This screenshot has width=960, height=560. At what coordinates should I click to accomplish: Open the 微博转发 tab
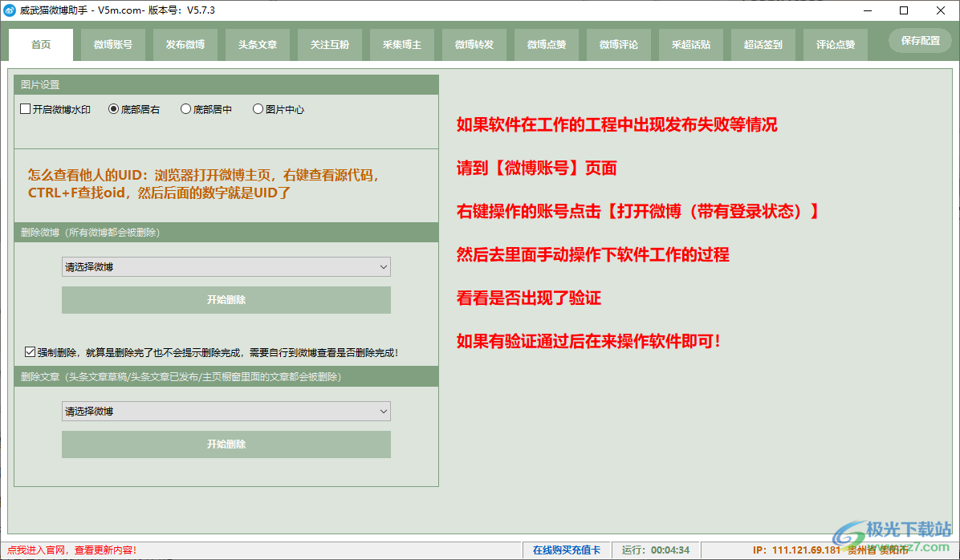pyautogui.click(x=474, y=45)
